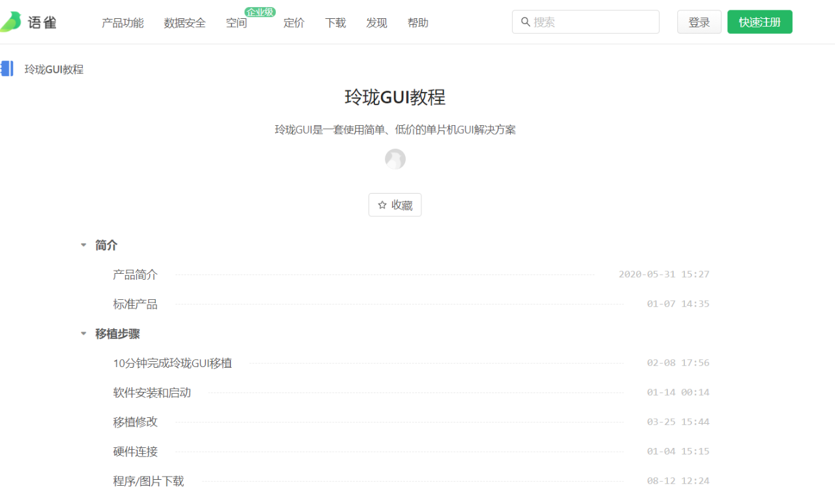This screenshot has width=835, height=504.
Task: Go to 数据安全 in top navigation
Action: (x=185, y=23)
